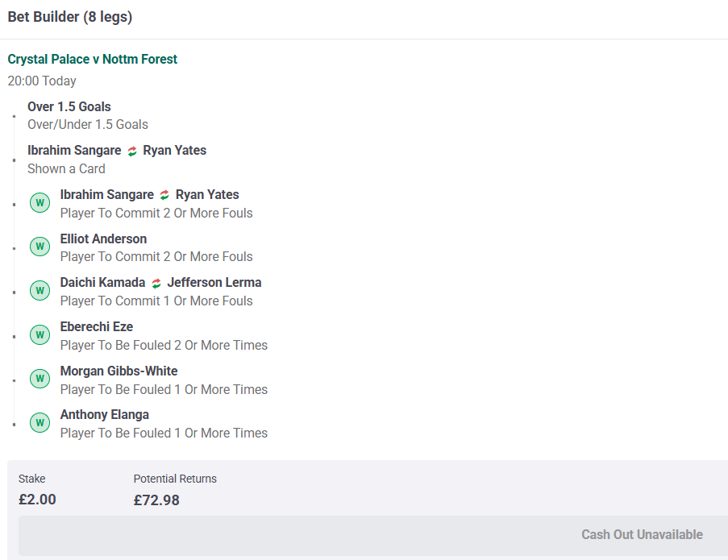This screenshot has height=560, width=728.
Task: Open the Crystal Palace v Nottm Forest match
Action: 93,60
